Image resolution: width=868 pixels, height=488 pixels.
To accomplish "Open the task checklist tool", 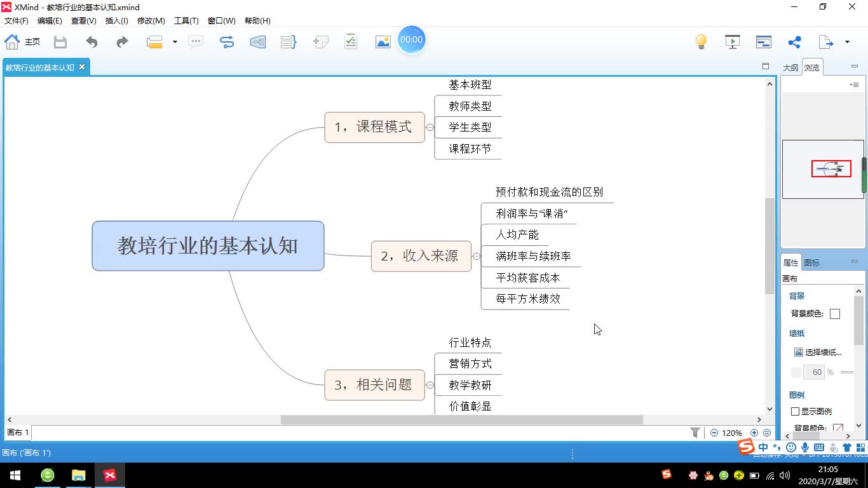I will coord(351,42).
